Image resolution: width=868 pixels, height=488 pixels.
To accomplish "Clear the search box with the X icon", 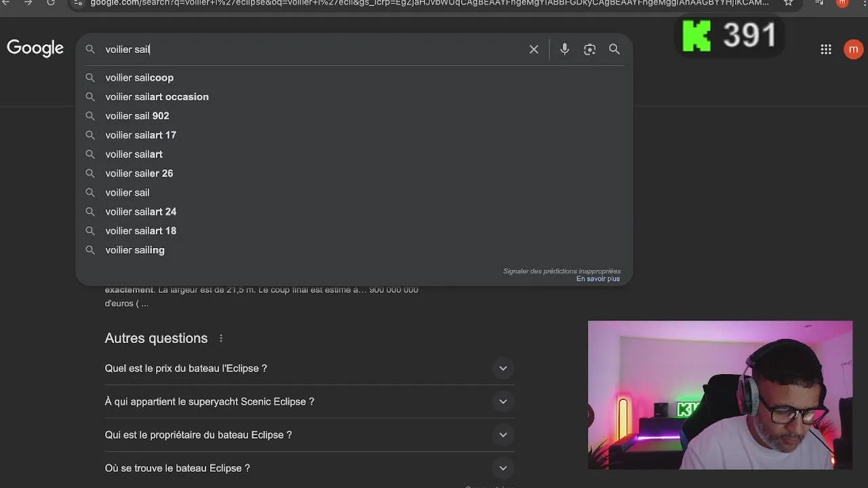I will point(534,49).
